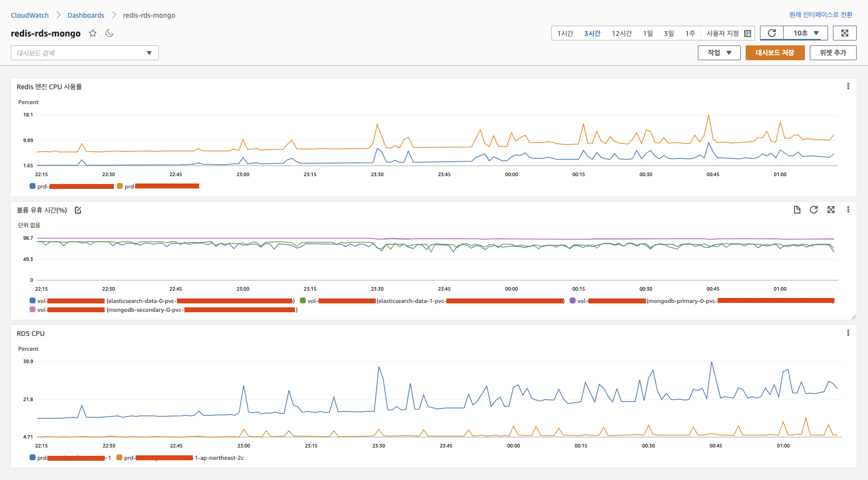Select the 3시간 time range

coord(592,34)
